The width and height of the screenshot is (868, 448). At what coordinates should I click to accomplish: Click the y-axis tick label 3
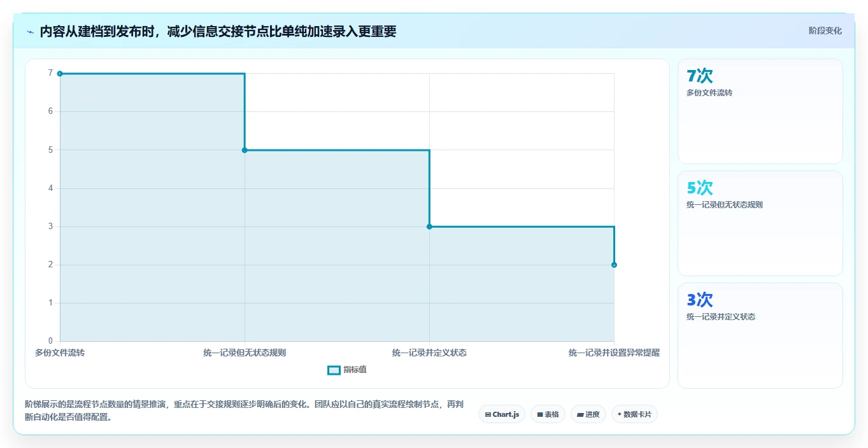tap(50, 226)
